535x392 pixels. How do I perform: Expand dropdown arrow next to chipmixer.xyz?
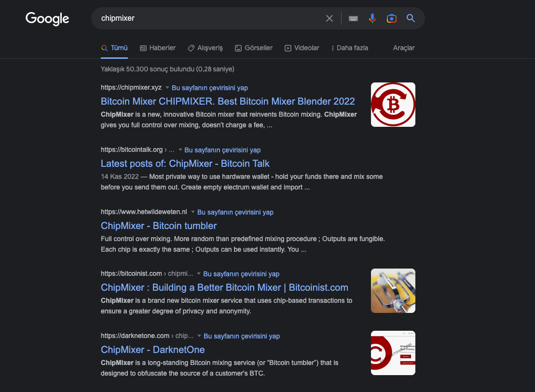coord(167,88)
